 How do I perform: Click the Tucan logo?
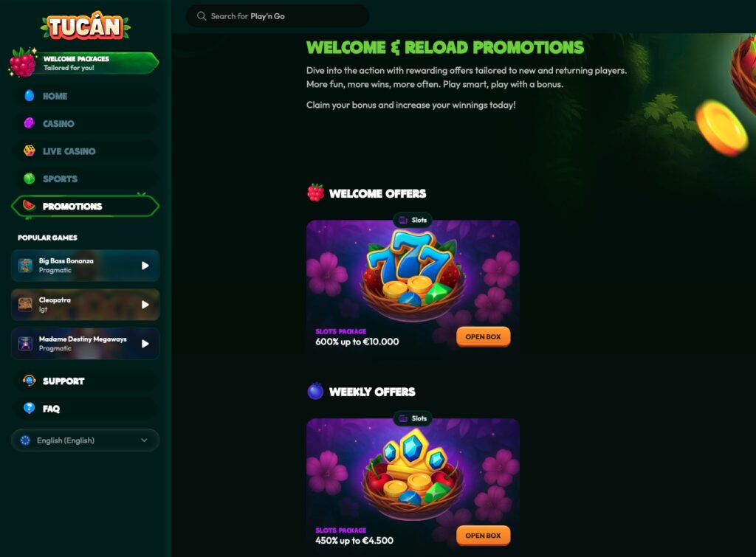(86, 26)
